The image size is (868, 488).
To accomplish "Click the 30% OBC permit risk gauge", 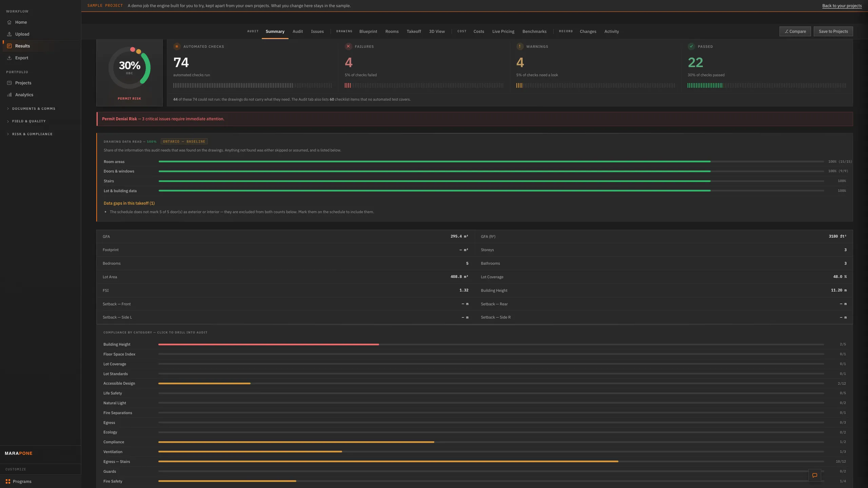I will coord(130,68).
